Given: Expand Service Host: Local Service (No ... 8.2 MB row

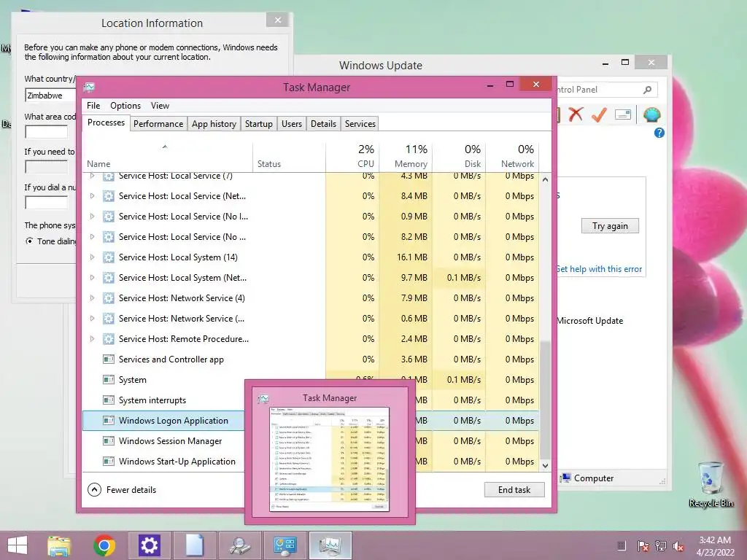Looking at the screenshot, I should (x=93, y=237).
